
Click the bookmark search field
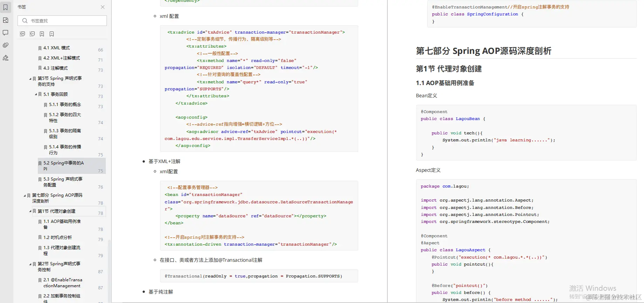coord(62,21)
